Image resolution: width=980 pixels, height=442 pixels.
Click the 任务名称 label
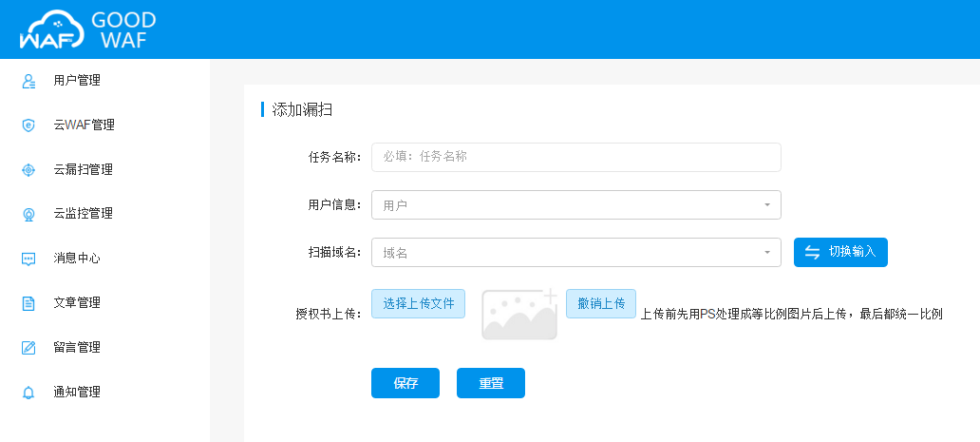pos(335,157)
